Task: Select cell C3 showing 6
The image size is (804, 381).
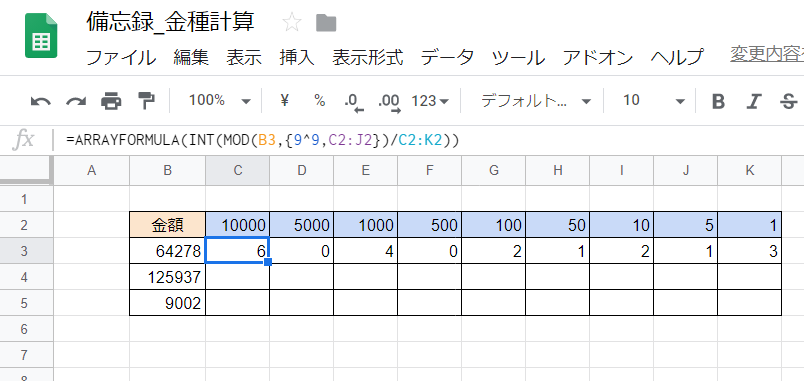Action: [x=237, y=251]
